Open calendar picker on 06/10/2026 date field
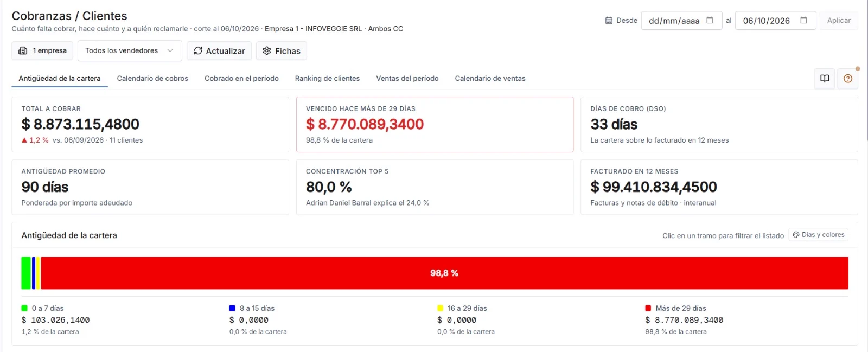 (803, 21)
